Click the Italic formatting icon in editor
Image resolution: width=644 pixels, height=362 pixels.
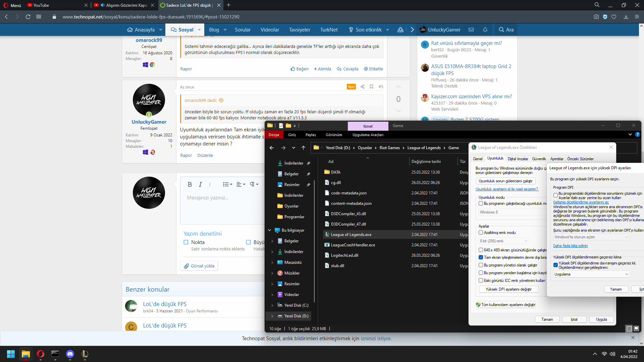click(200, 184)
